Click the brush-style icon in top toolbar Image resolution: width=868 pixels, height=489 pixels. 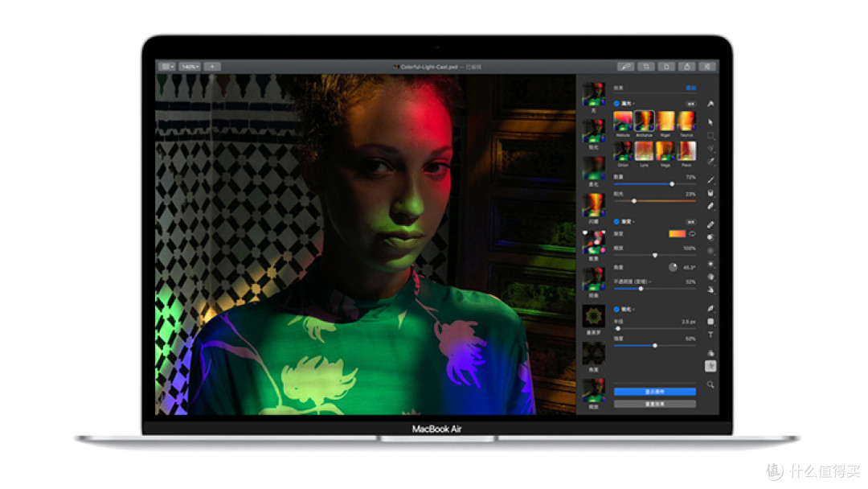point(625,67)
